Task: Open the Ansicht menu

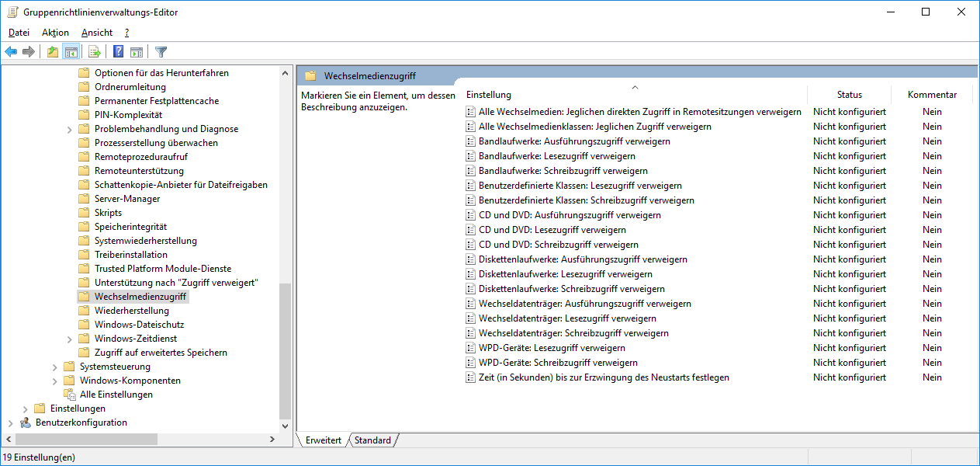Action: click(x=97, y=33)
